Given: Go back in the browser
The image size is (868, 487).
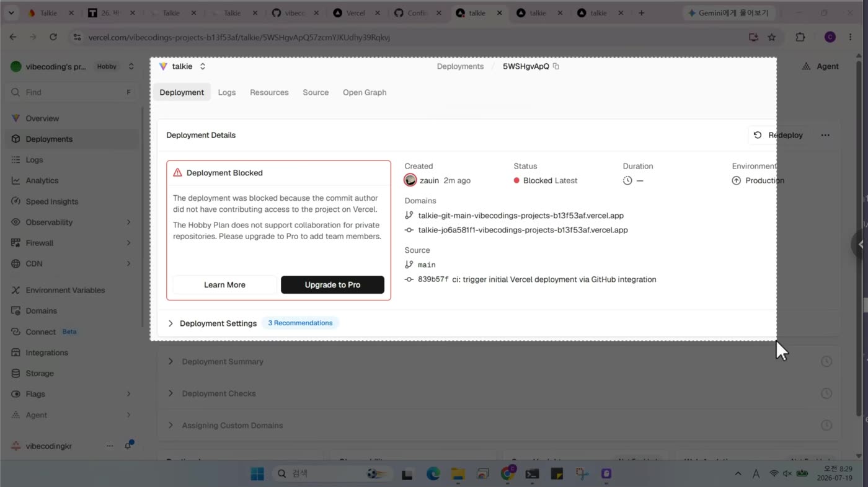Looking at the screenshot, I should coord(13,37).
